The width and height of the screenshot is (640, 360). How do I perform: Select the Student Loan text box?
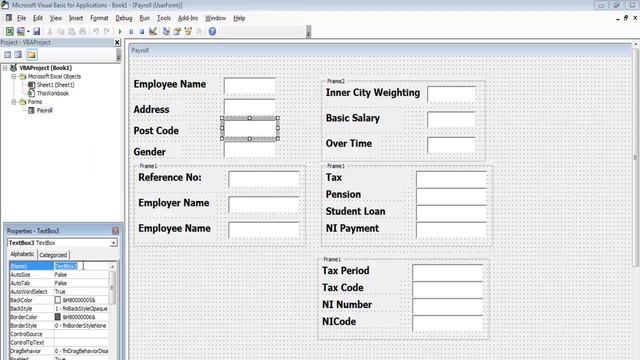pyautogui.click(x=452, y=213)
